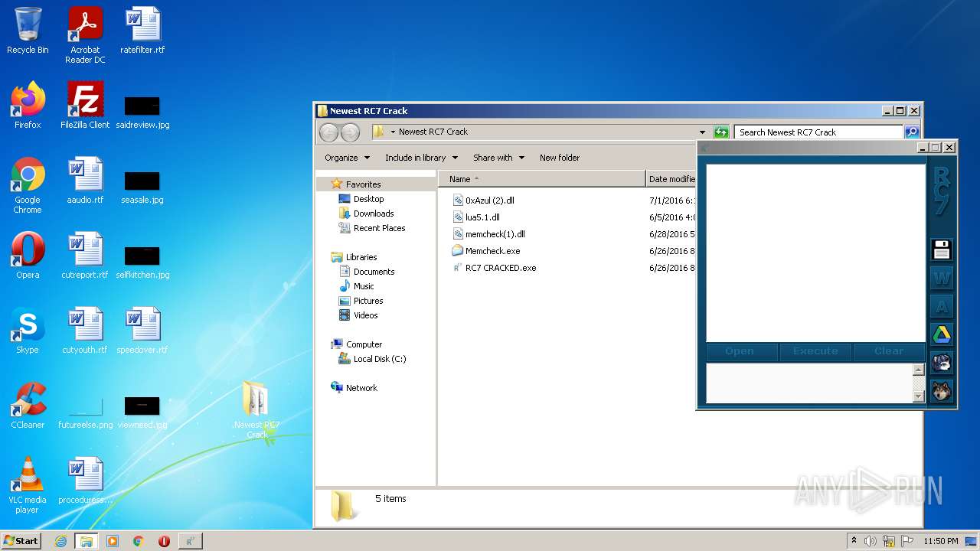980x551 pixels.
Task: Click the Clear button in RC7
Action: [x=889, y=351]
